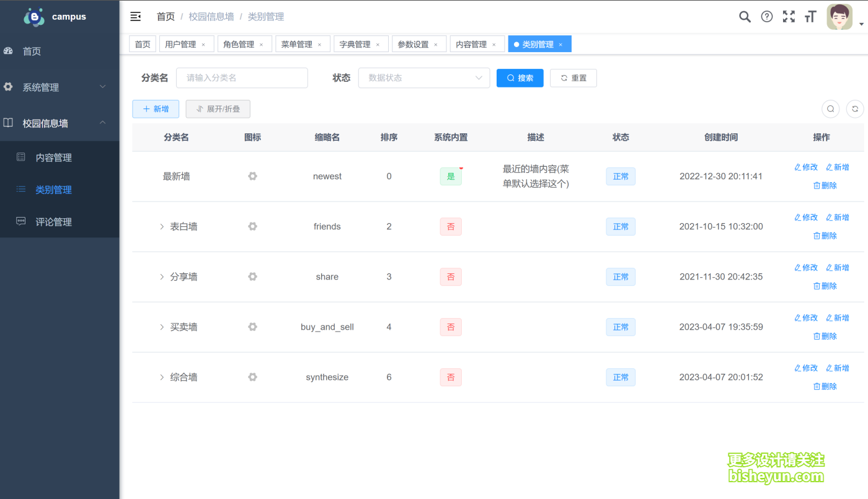Delete 综合墙 using its 删除 link
The image size is (868, 499).
825,386
